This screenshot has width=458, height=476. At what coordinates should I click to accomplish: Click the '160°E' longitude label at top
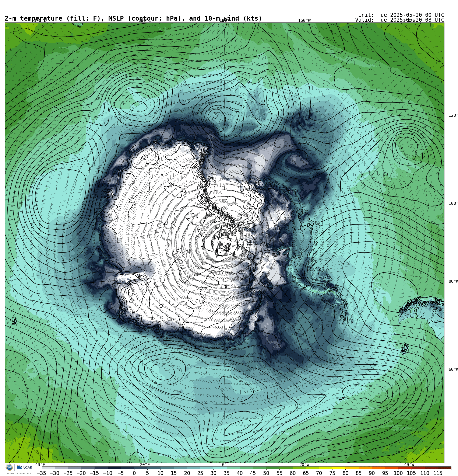145,21
